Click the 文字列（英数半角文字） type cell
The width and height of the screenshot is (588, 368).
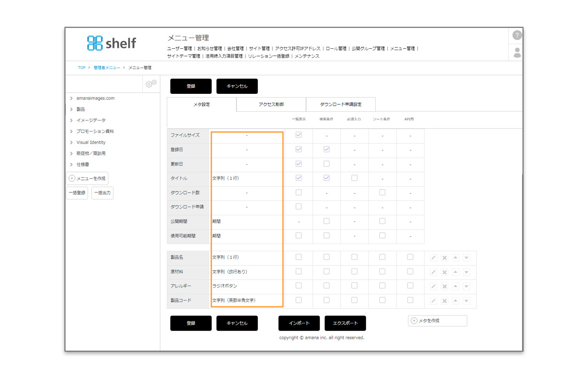pos(247,300)
